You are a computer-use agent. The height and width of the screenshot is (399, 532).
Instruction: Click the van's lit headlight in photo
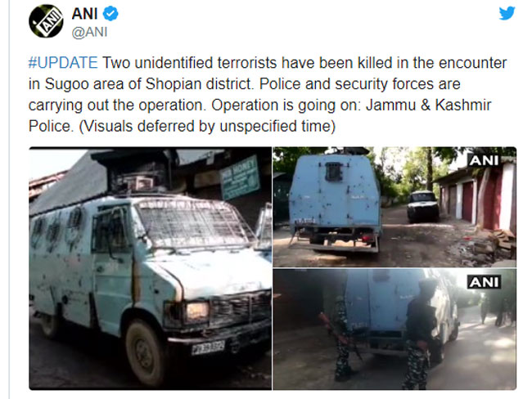[x=197, y=312]
